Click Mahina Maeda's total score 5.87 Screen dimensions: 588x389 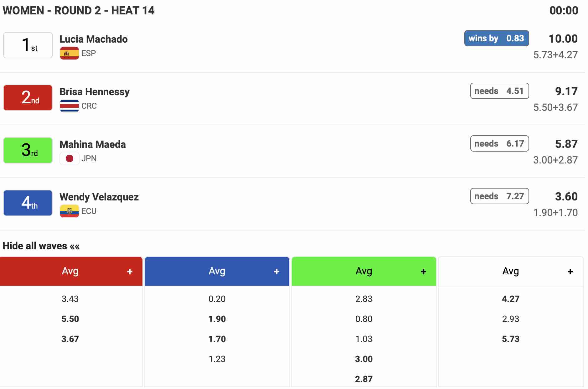pos(566,144)
